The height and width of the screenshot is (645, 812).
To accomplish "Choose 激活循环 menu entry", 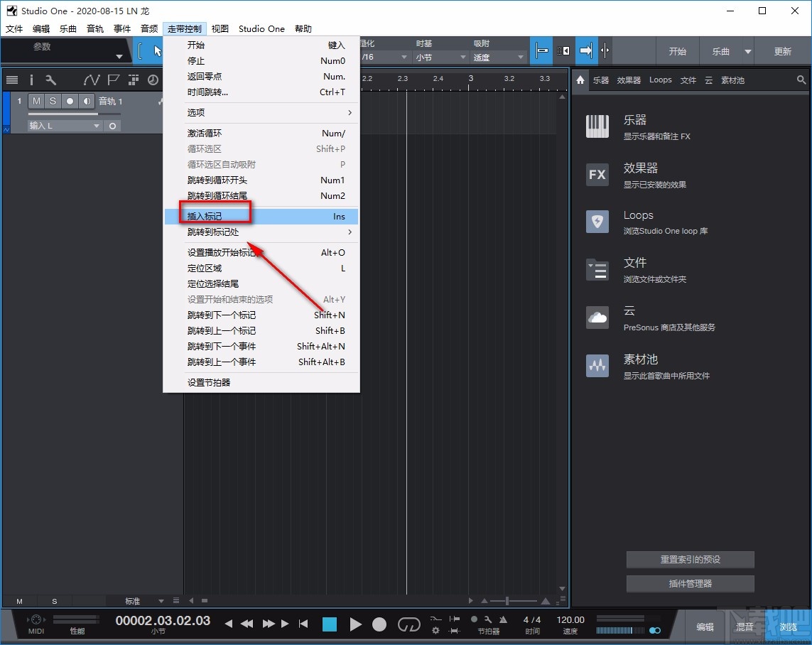I will [261, 134].
